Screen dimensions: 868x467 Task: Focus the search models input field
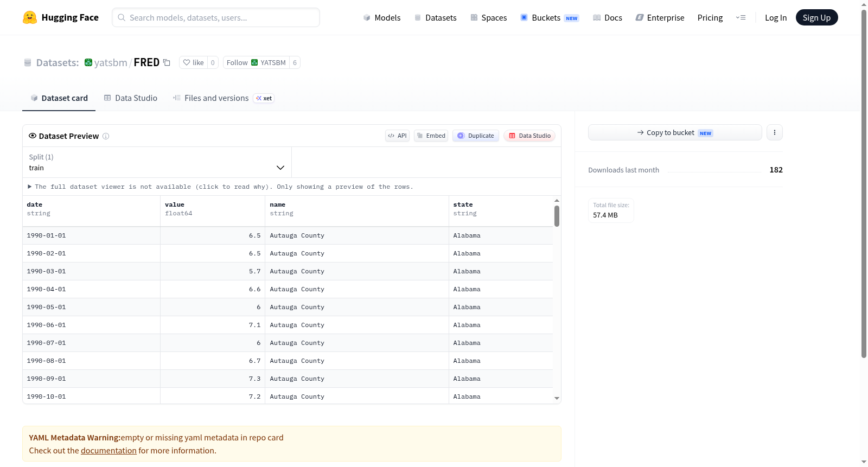pyautogui.click(x=216, y=17)
